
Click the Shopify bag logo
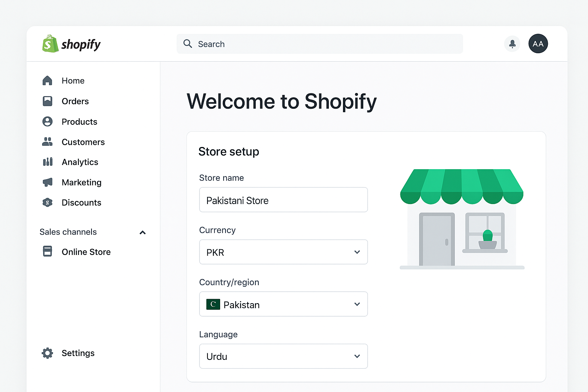(x=50, y=44)
